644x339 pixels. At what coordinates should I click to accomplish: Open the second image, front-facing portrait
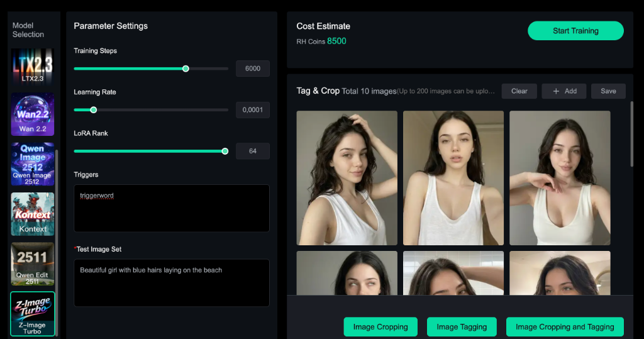pos(453,178)
